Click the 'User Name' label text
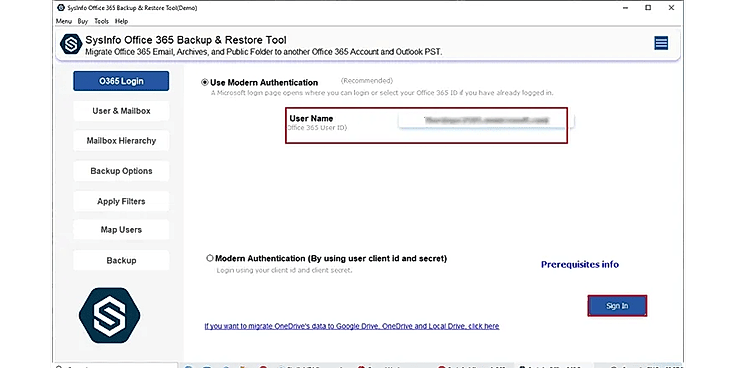Image resolution: width=736 pixels, height=368 pixels. click(311, 119)
